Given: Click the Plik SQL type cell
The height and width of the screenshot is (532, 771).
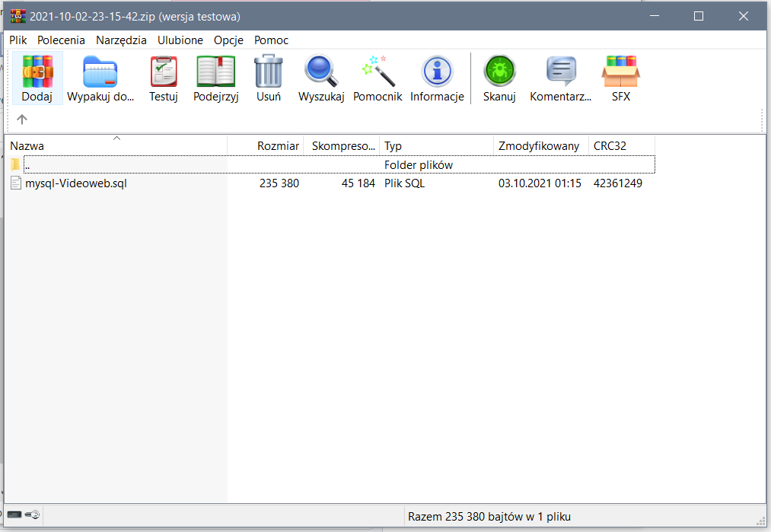Looking at the screenshot, I should click(404, 183).
